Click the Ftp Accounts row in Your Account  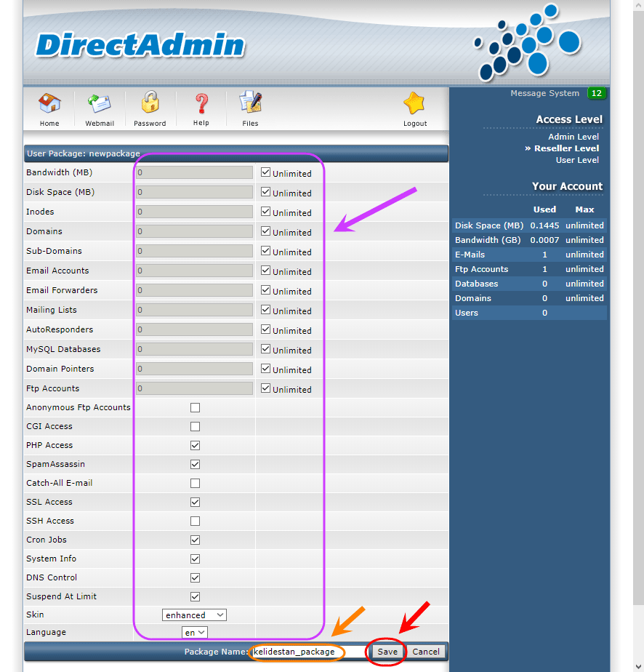529,269
